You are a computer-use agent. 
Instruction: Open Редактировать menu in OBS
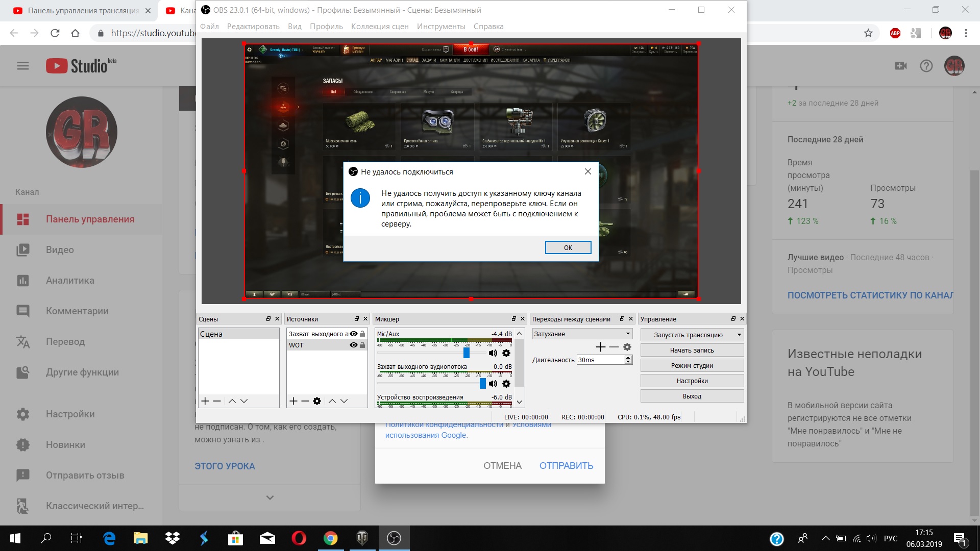coord(253,27)
